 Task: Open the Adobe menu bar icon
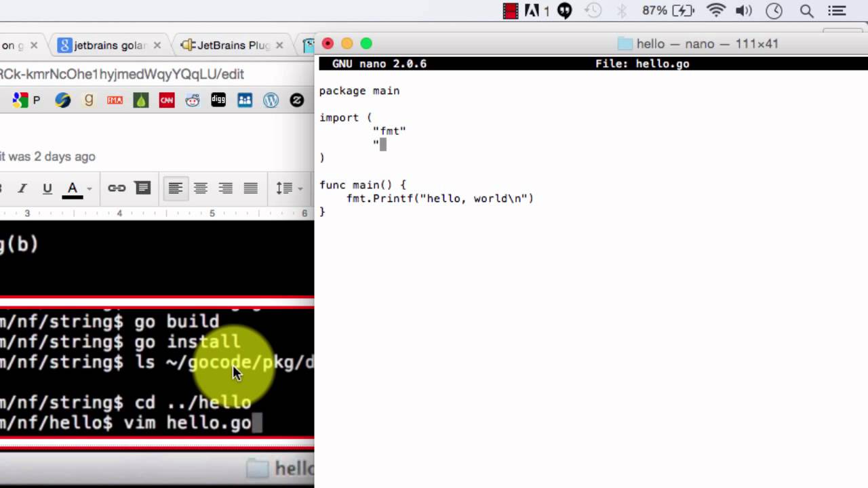[x=536, y=11]
